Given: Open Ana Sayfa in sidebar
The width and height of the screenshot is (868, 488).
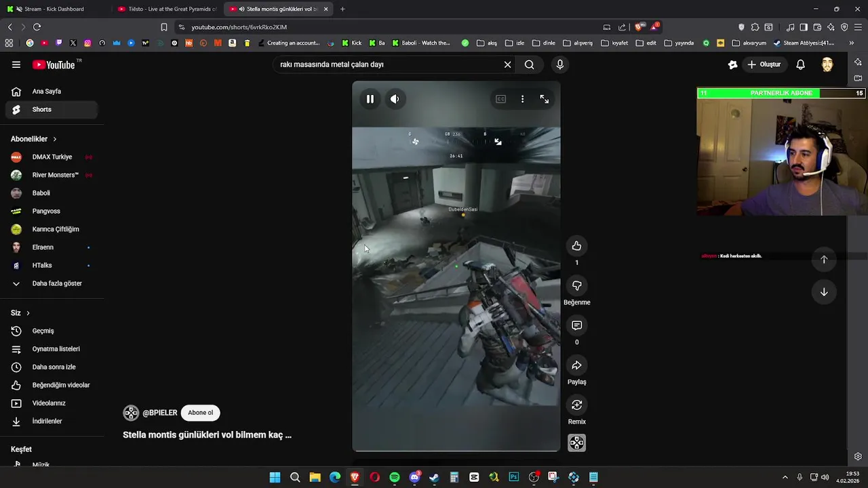Looking at the screenshot, I should click(52, 91).
